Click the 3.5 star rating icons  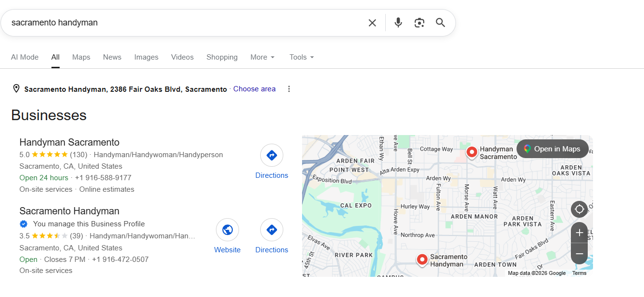50,236
